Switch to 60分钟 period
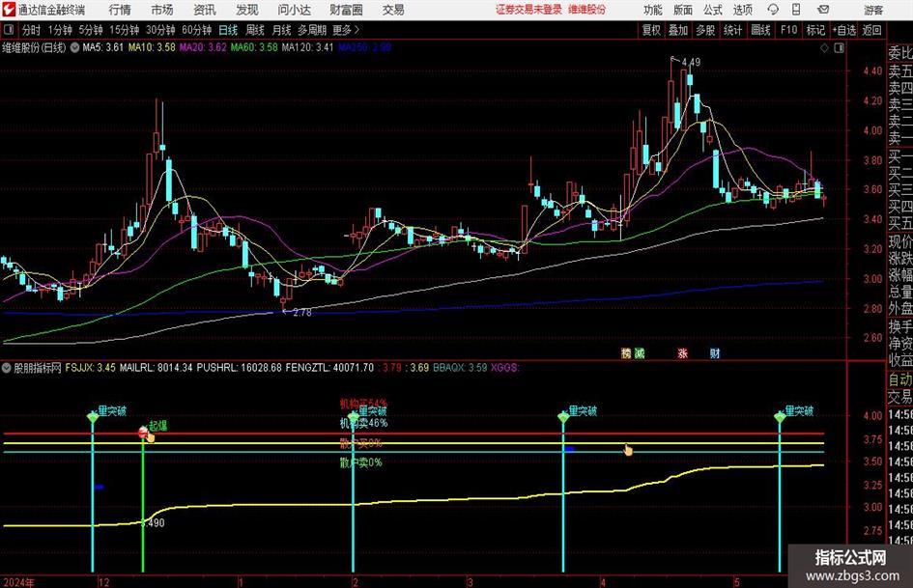 click(197, 30)
